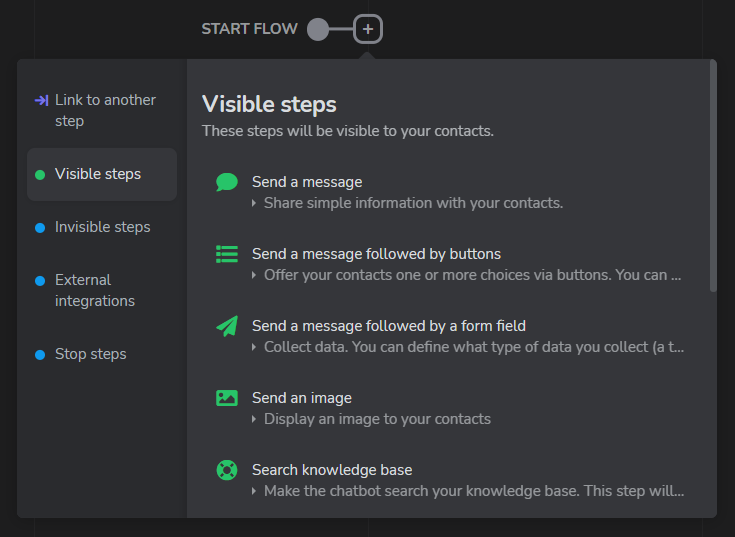Switch to the Stop steps category

102,354
